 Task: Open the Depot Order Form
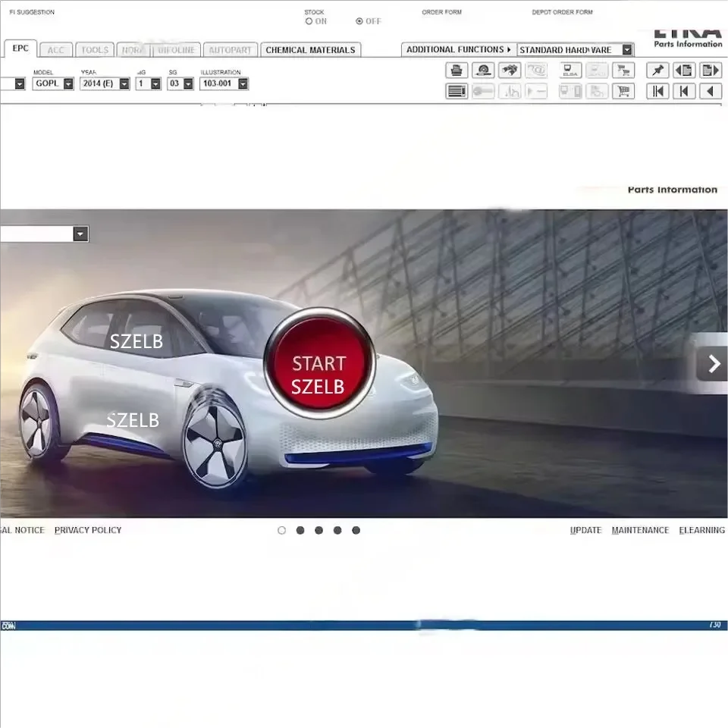click(562, 12)
